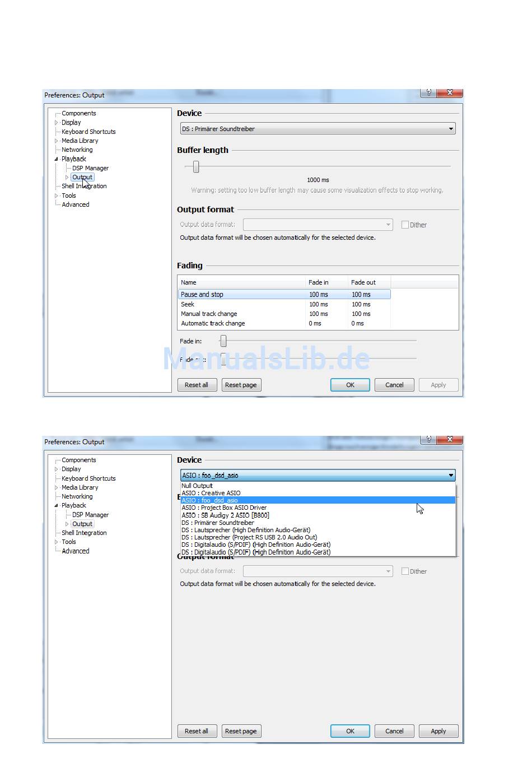
Task: Close the Device dropdown showing ASIO : foo_dsd_asio
Action: coord(318,475)
